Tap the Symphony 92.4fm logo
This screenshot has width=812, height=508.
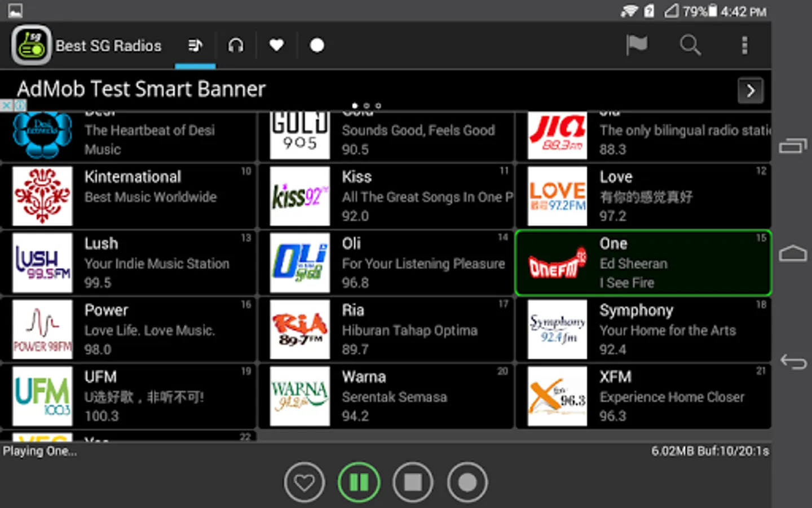tap(557, 329)
